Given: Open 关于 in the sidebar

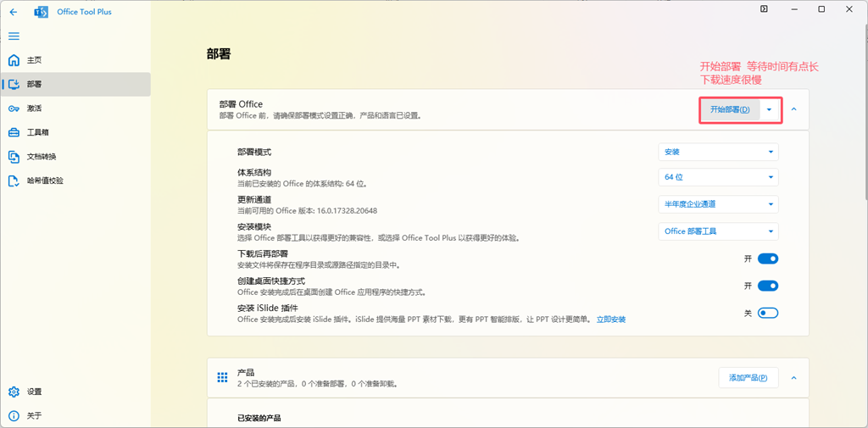Looking at the screenshot, I should (x=75, y=415).
